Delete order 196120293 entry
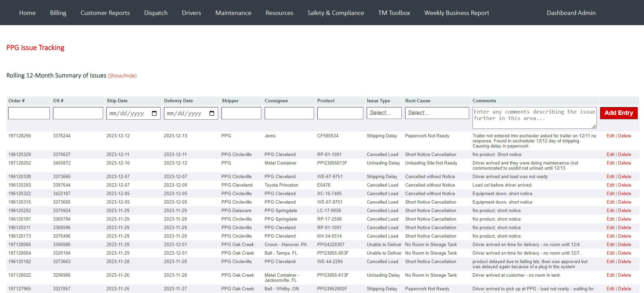The height and width of the screenshot is (293, 644). coord(625,185)
